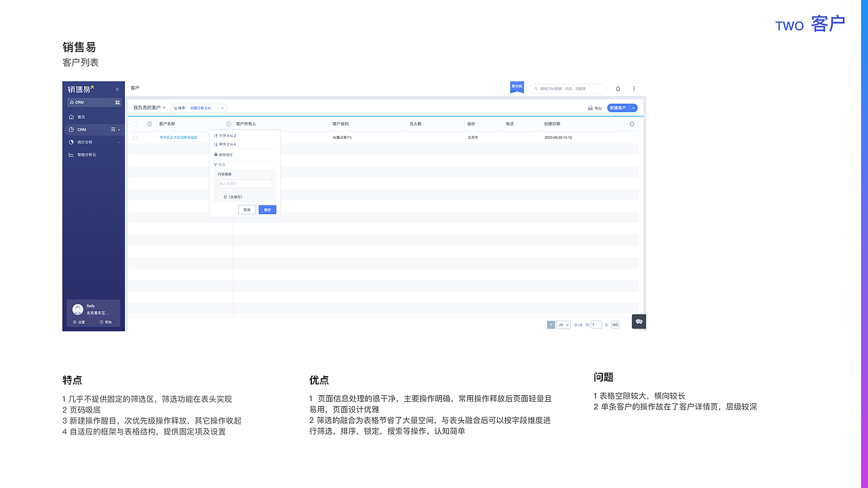Click the 新功能 new feature badge
The width and height of the screenshot is (868, 488).
click(x=517, y=87)
